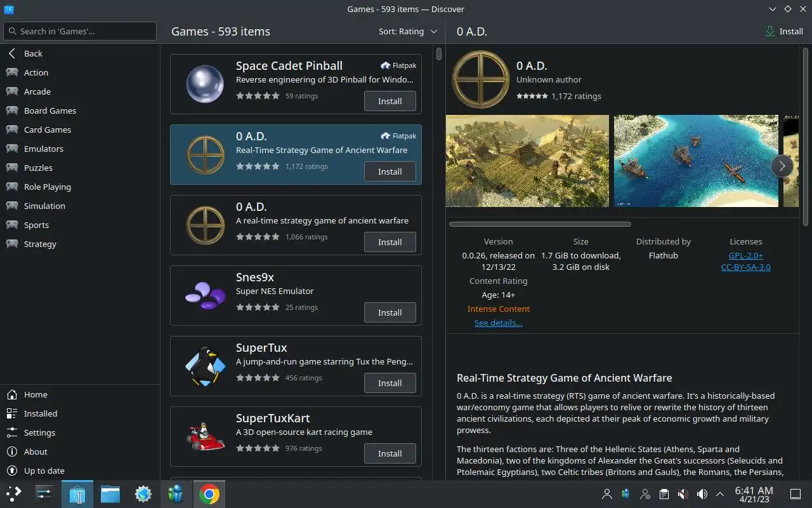Click the screenshots horizontal scrollbar
Screen dimensions: 812x508
tap(540, 224)
